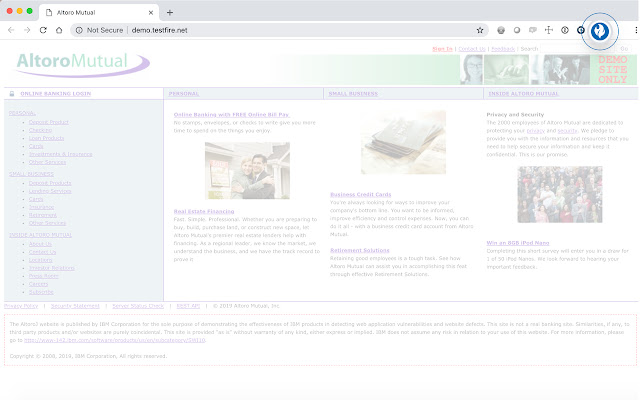
Task: Click the speech-bubble extension icon in toolbar
Action: click(x=533, y=30)
